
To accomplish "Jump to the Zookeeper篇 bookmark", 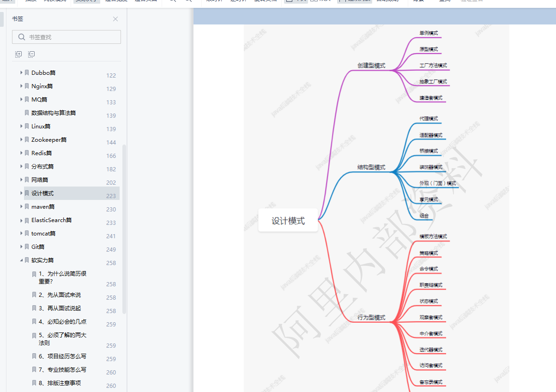I will (49, 140).
